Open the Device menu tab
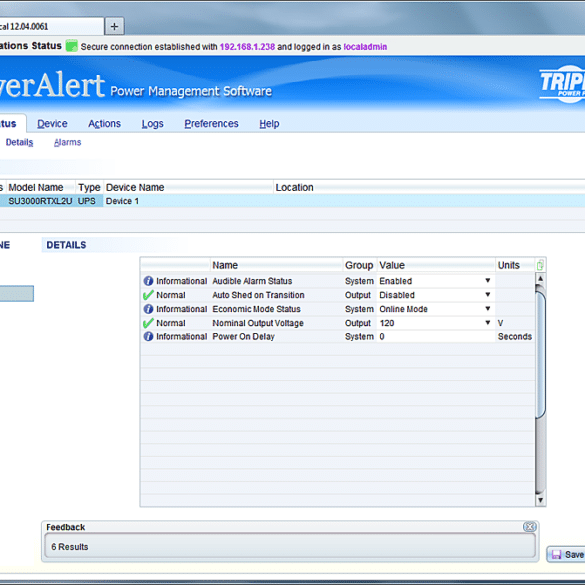 click(x=52, y=123)
